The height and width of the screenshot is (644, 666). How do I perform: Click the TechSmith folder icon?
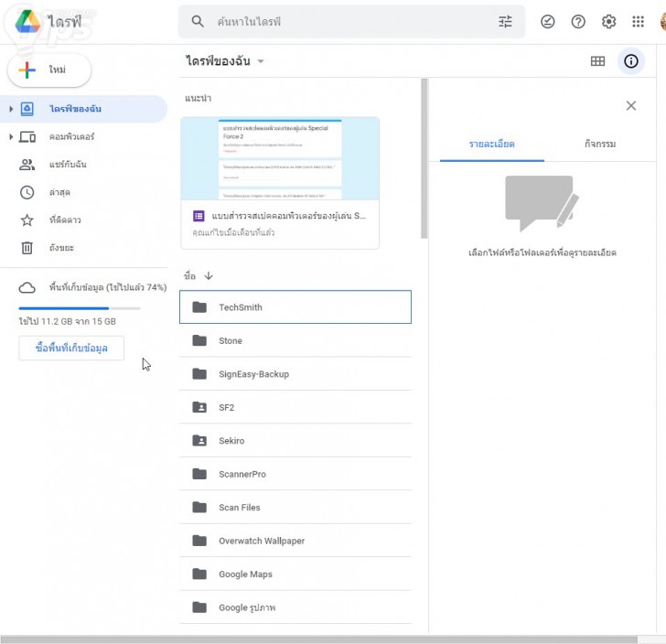pos(199,307)
